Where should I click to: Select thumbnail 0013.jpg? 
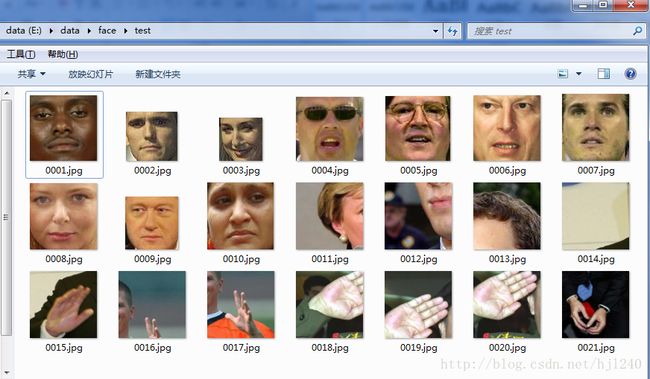(x=507, y=216)
